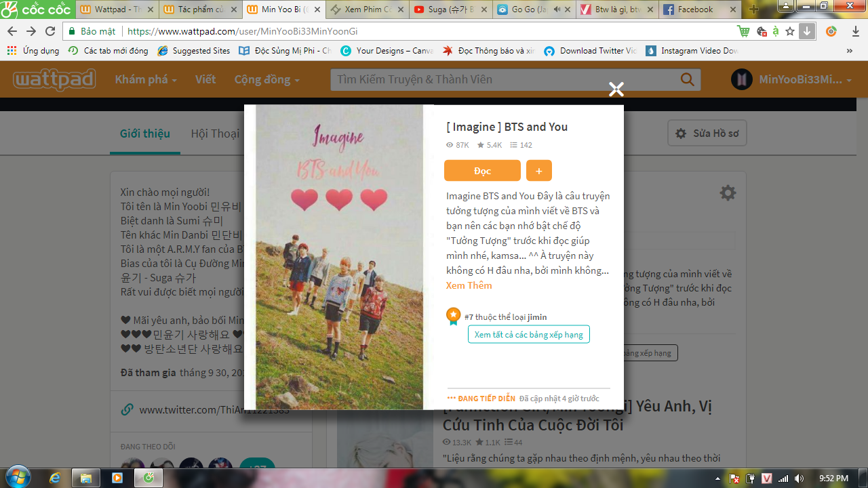Switch to the Suga YouTube tab

[x=451, y=9]
